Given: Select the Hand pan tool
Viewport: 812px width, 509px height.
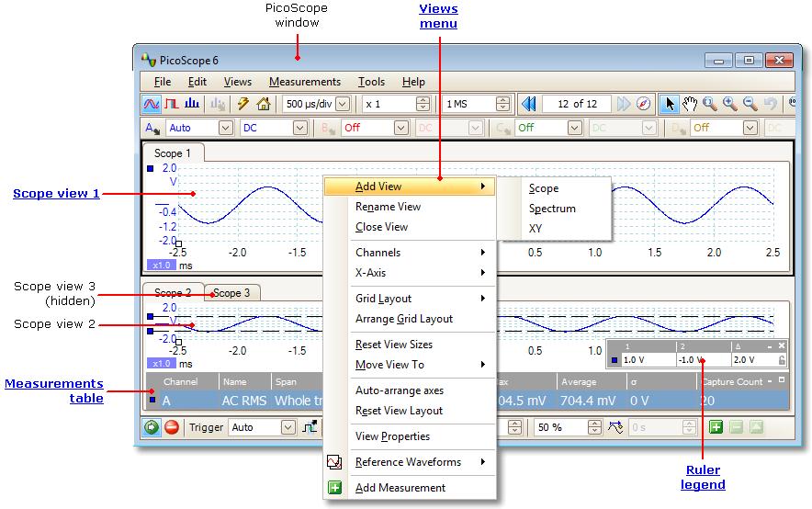Looking at the screenshot, I should click(x=689, y=104).
